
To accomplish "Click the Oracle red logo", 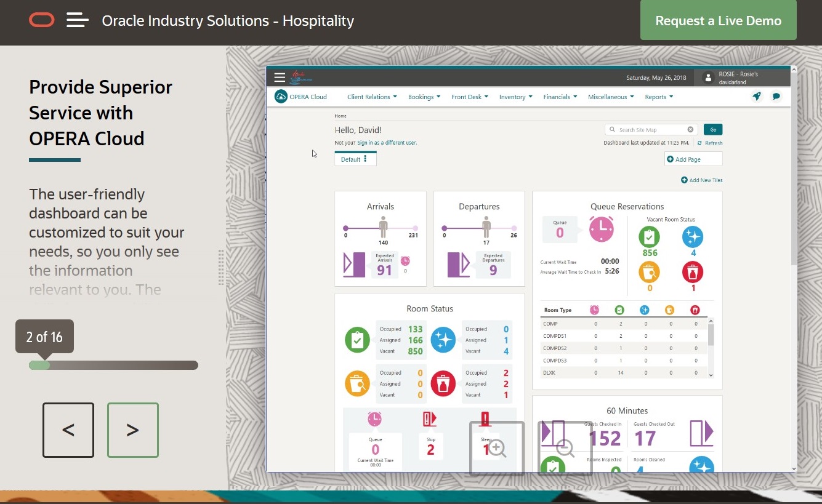I will [42, 20].
